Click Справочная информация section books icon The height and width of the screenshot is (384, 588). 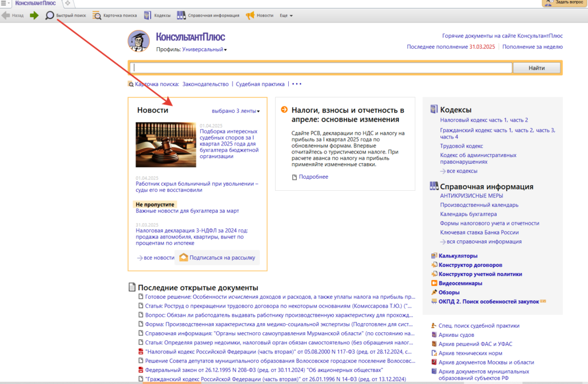click(434, 186)
